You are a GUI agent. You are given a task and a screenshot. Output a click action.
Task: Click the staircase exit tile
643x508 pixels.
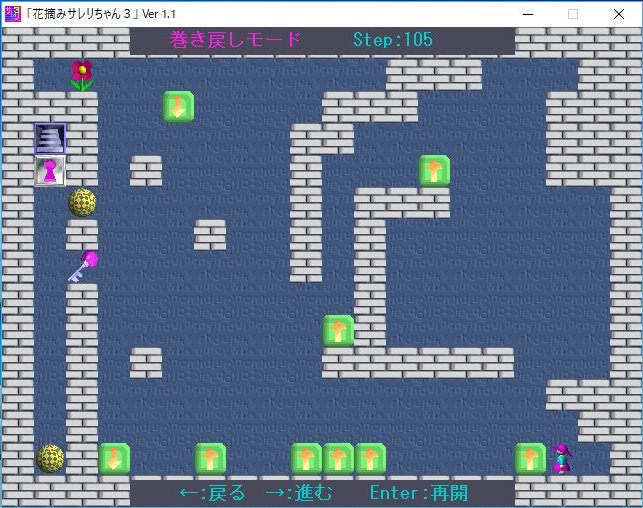pyautogui.click(x=50, y=139)
